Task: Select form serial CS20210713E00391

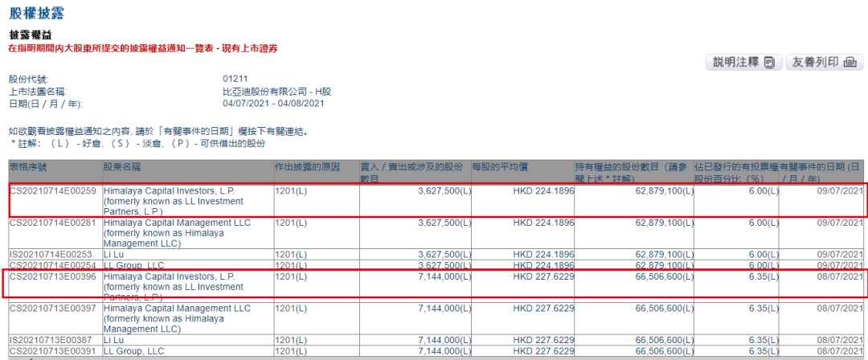Action: click(53, 351)
